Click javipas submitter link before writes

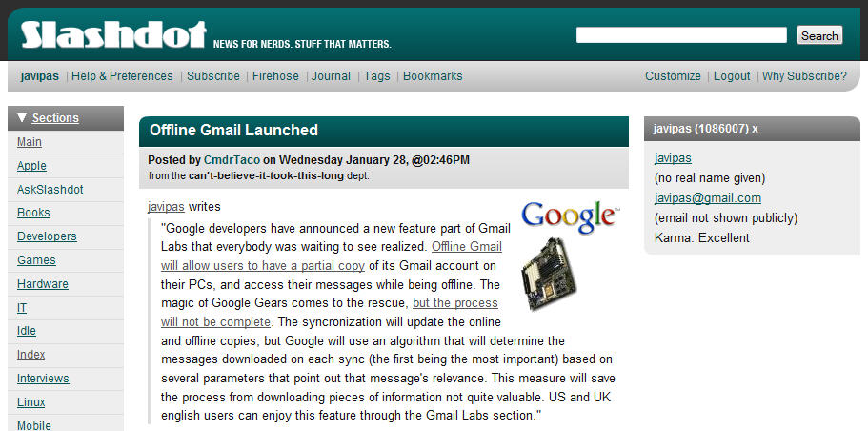coord(166,207)
